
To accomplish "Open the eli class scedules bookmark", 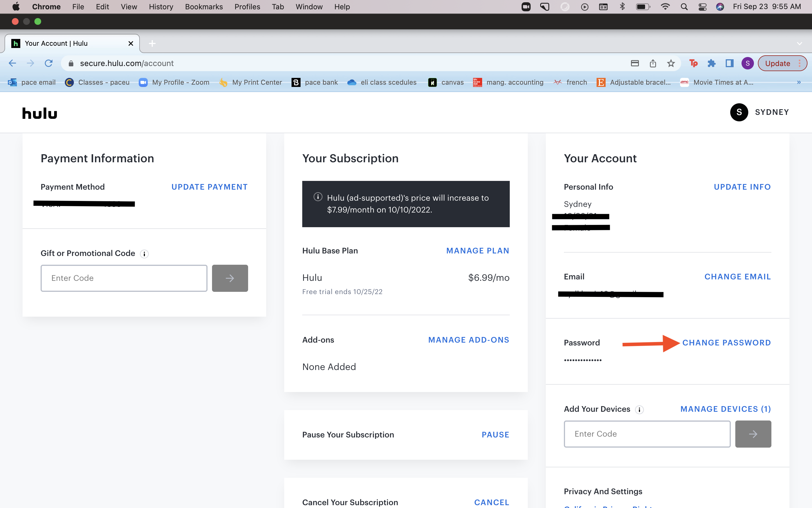I will [382, 82].
